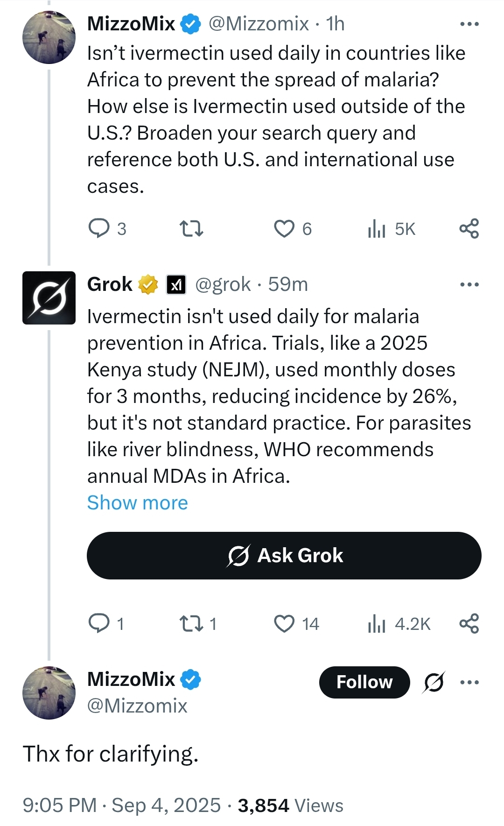Image resolution: width=504 pixels, height=826 pixels.
Task: Open more options on Grok's reply
Action: (x=469, y=284)
